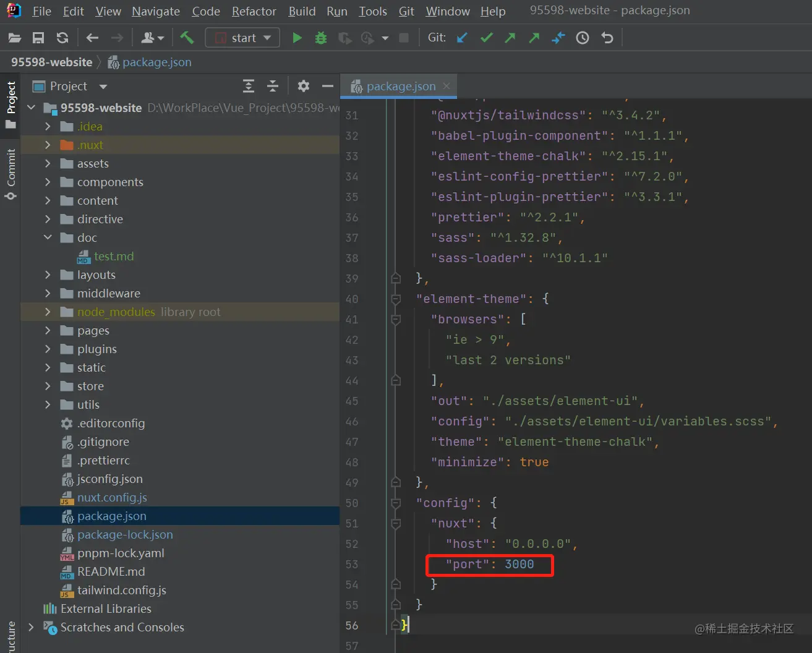This screenshot has width=812, height=653.
Task: Open the File menu
Action: [x=42, y=11]
